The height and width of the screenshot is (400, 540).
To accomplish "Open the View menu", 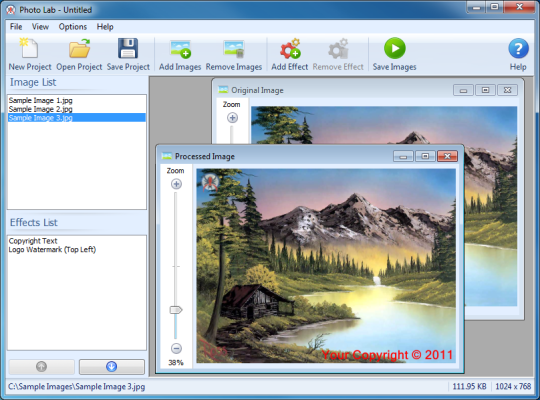I will coord(40,27).
